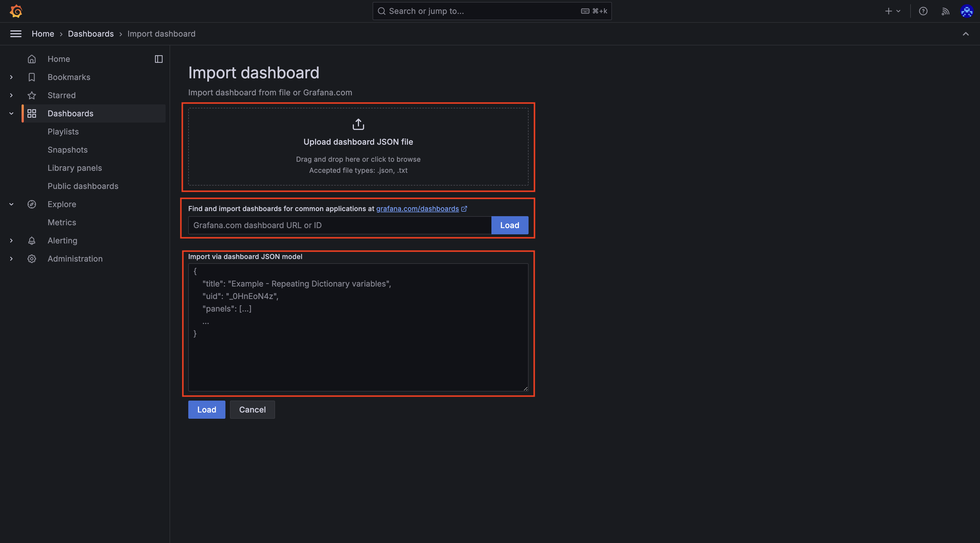Expand the Administration section chevron

(11, 259)
